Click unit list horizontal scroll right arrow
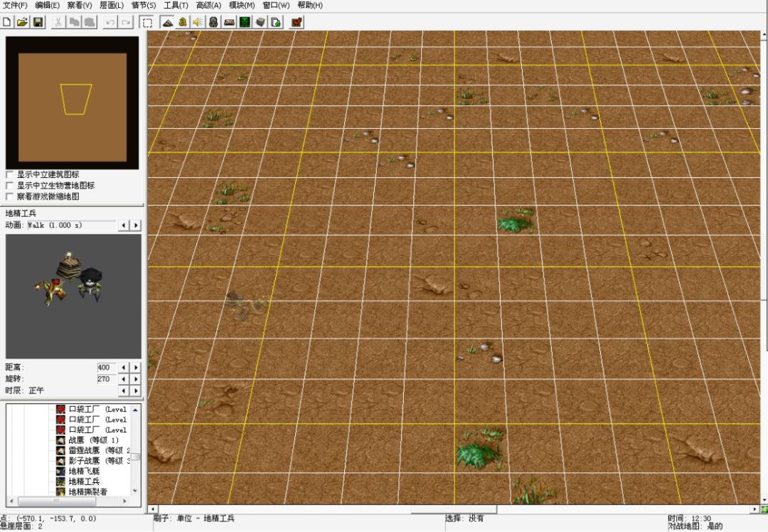Screen dimensions: 768x532 click(124, 501)
